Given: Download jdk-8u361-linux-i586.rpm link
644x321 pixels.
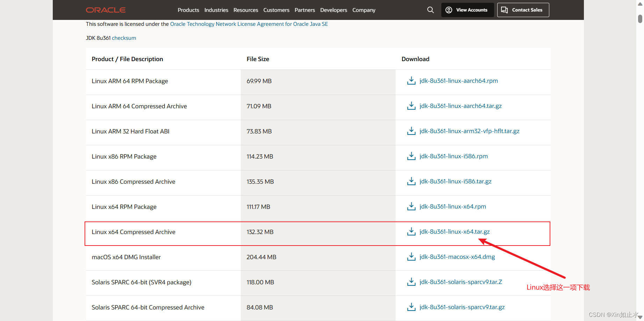Looking at the screenshot, I should [454, 156].
